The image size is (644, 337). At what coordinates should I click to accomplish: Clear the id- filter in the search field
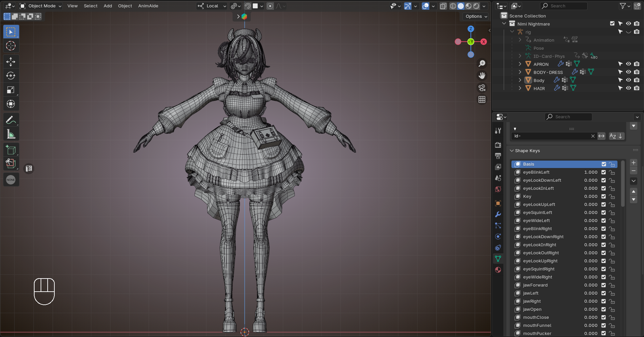pos(593,136)
